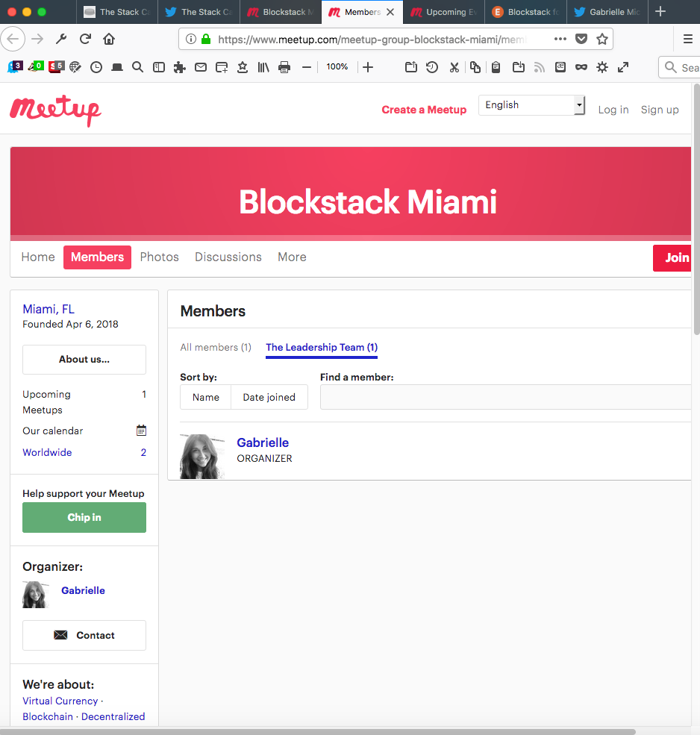This screenshot has width=700, height=735.
Task: Open the add-ons puzzle piece icon
Action: coord(180,67)
